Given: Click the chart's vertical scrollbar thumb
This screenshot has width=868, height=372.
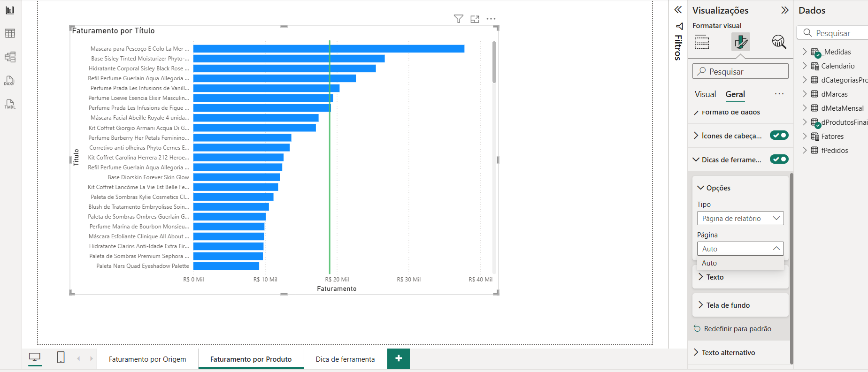Looking at the screenshot, I should coord(494,62).
